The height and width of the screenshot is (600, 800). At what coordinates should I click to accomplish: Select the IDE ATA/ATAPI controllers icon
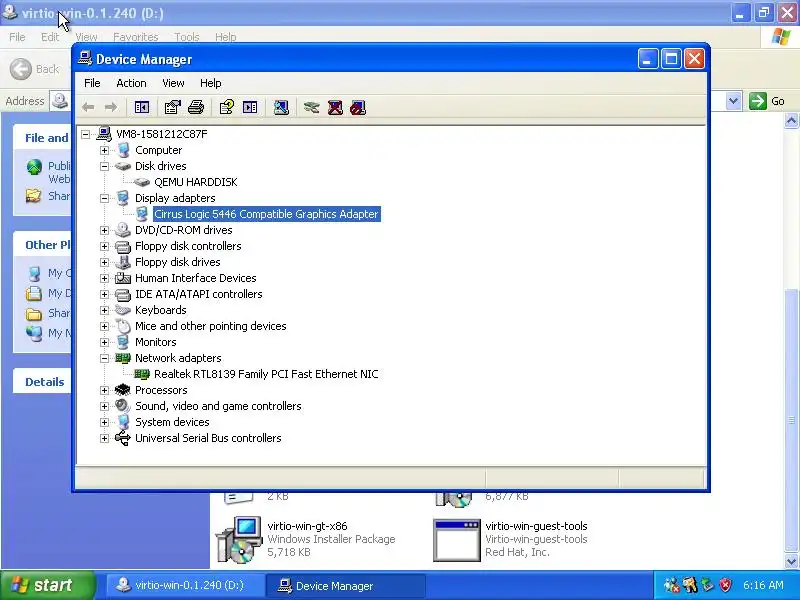pyautogui.click(x=123, y=294)
